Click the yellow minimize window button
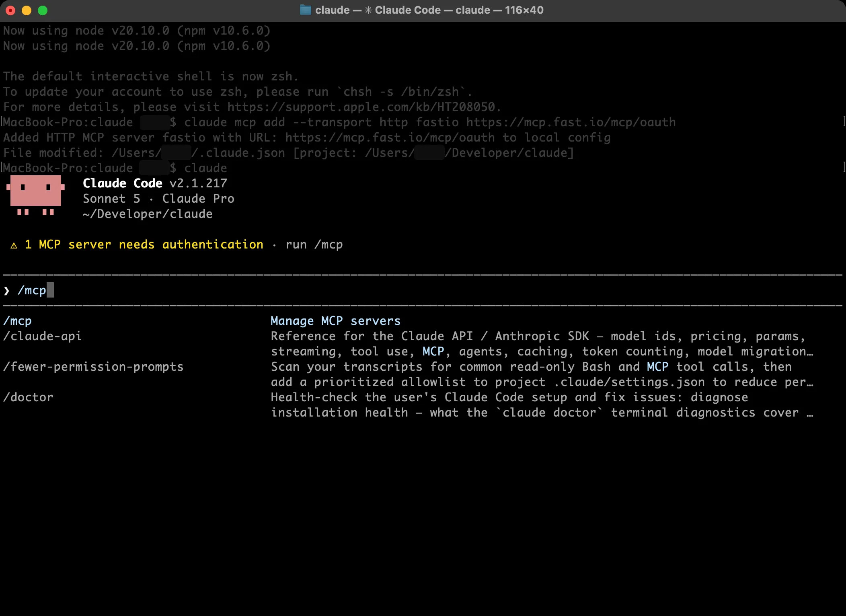Viewport: 846px width, 616px height. click(x=27, y=10)
